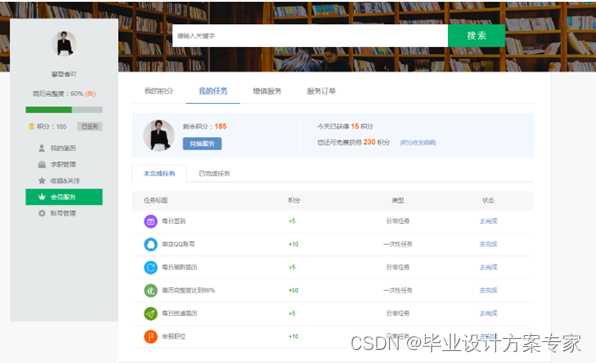This screenshot has width=596, height=363.
Task: Click the blue 兑换服务 button
Action: (x=202, y=144)
